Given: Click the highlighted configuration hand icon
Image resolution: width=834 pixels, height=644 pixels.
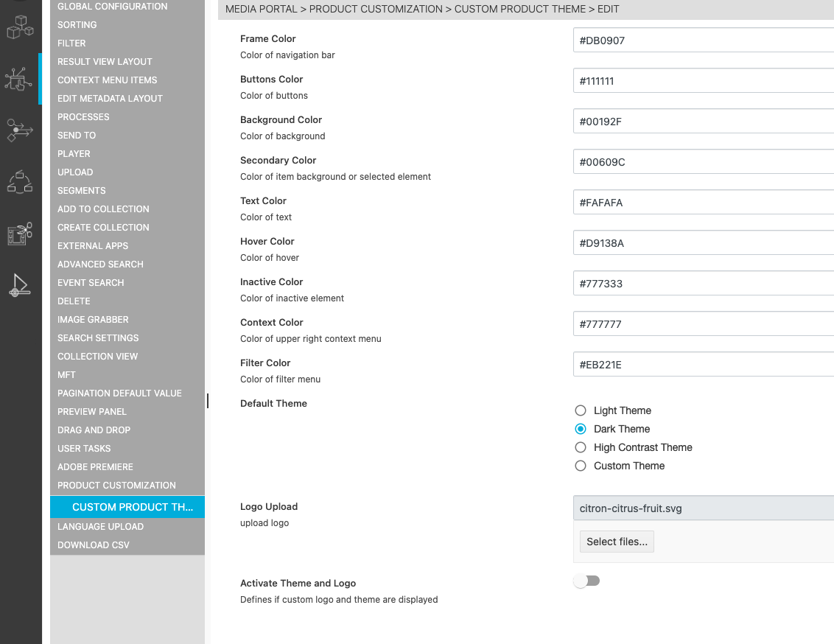Looking at the screenshot, I should 21,80.
